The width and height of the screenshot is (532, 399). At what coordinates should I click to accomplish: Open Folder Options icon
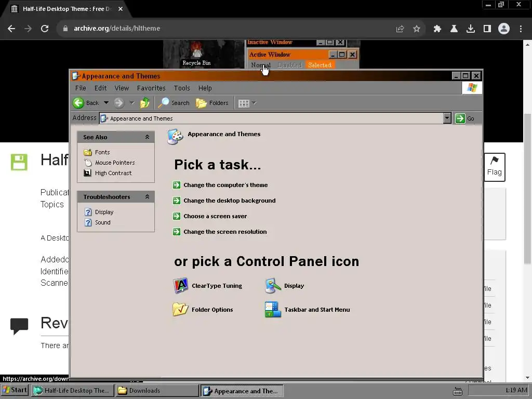tap(180, 310)
